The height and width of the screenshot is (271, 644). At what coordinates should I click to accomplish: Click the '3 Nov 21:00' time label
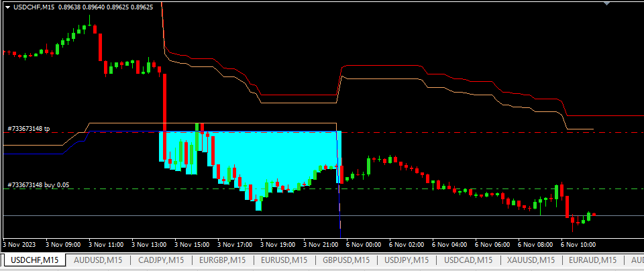point(321,244)
